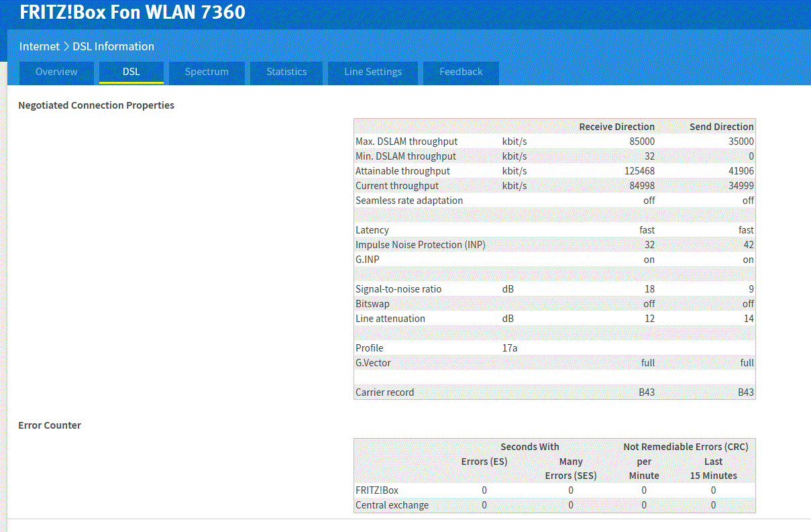The width and height of the screenshot is (811, 532).
Task: Click the Profile value 17a
Action: [x=510, y=348]
